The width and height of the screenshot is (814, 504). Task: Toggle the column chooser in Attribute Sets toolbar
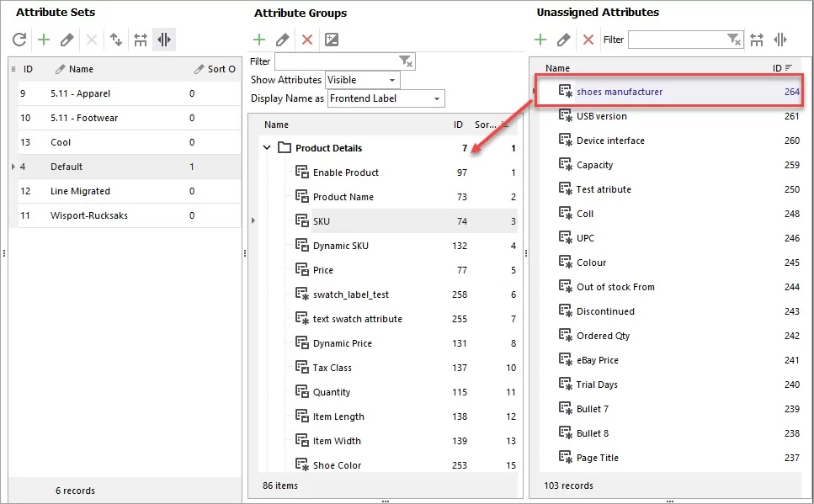164,40
